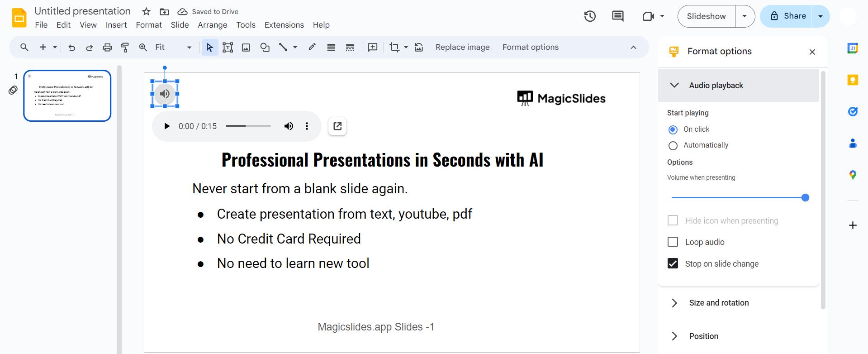Image resolution: width=868 pixels, height=354 pixels.
Task: Insert a text box
Action: [228, 47]
